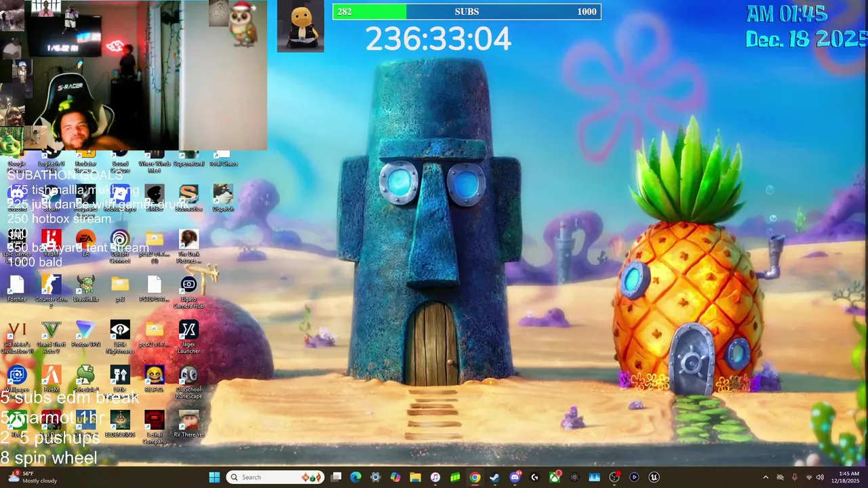
Task: Open Discord from the taskbar
Action: coord(515,477)
